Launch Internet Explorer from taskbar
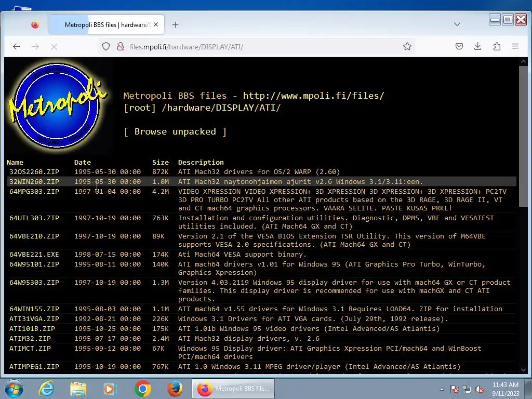The height and width of the screenshot is (399, 532). click(46, 389)
